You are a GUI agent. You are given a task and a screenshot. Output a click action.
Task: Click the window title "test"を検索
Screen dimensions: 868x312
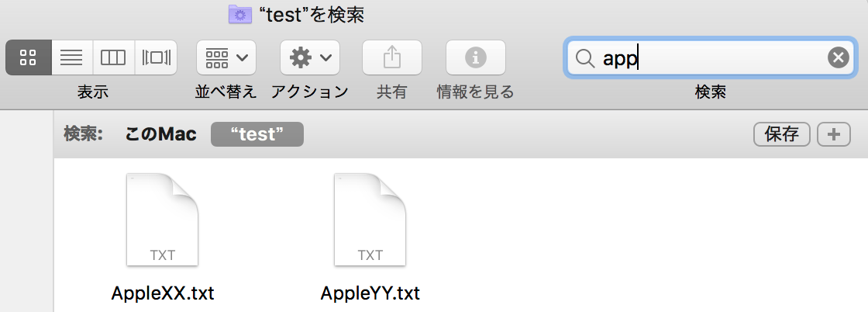coord(312,15)
